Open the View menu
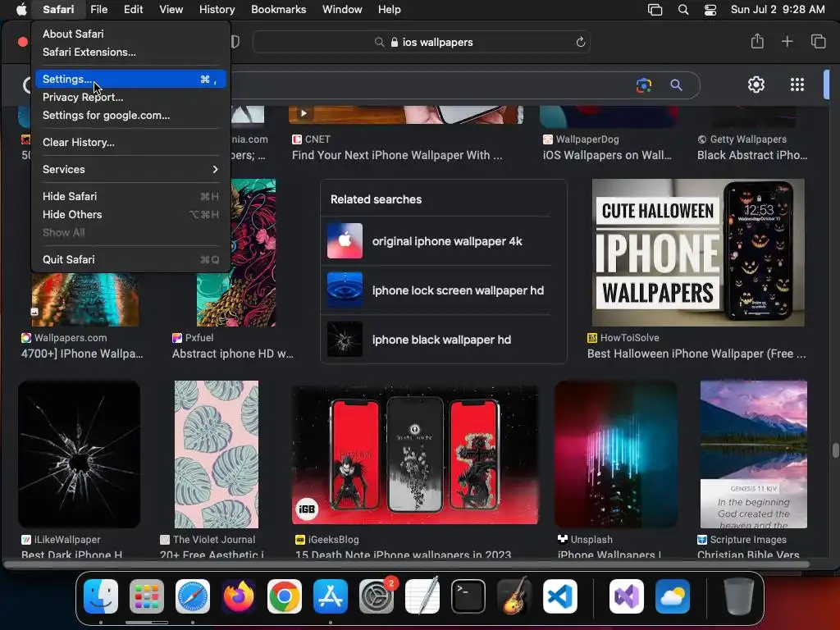840x630 pixels. (x=171, y=10)
